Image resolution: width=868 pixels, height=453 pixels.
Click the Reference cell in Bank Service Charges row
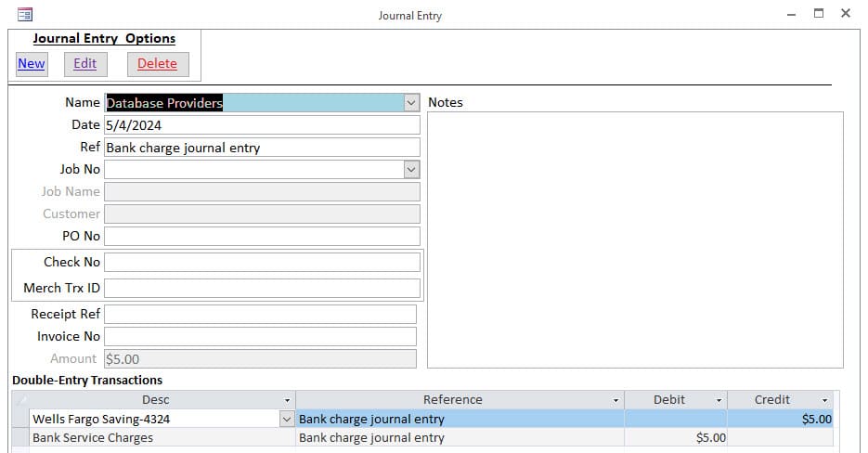click(460, 437)
